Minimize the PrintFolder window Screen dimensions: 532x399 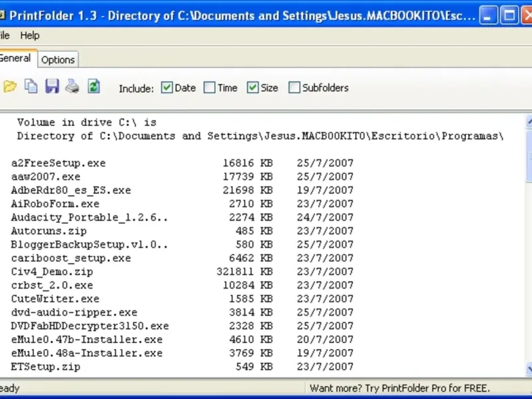488,15
